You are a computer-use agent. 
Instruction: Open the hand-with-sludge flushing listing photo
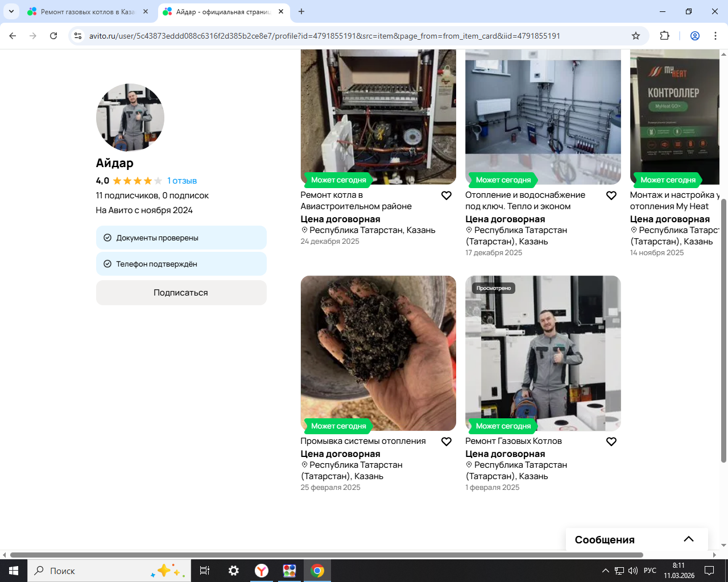[378, 353]
